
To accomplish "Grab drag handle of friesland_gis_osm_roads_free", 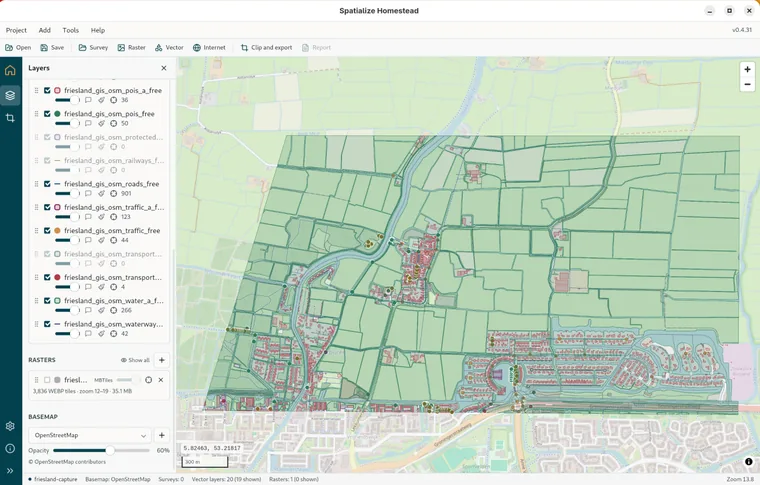I will point(36,184).
